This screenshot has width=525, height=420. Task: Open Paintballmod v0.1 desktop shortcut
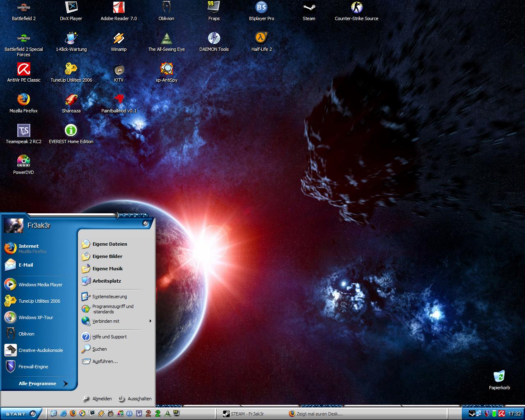tap(119, 103)
